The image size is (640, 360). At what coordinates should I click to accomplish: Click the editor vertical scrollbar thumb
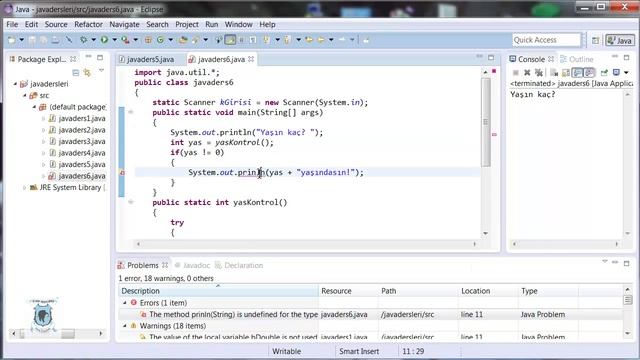[486, 122]
